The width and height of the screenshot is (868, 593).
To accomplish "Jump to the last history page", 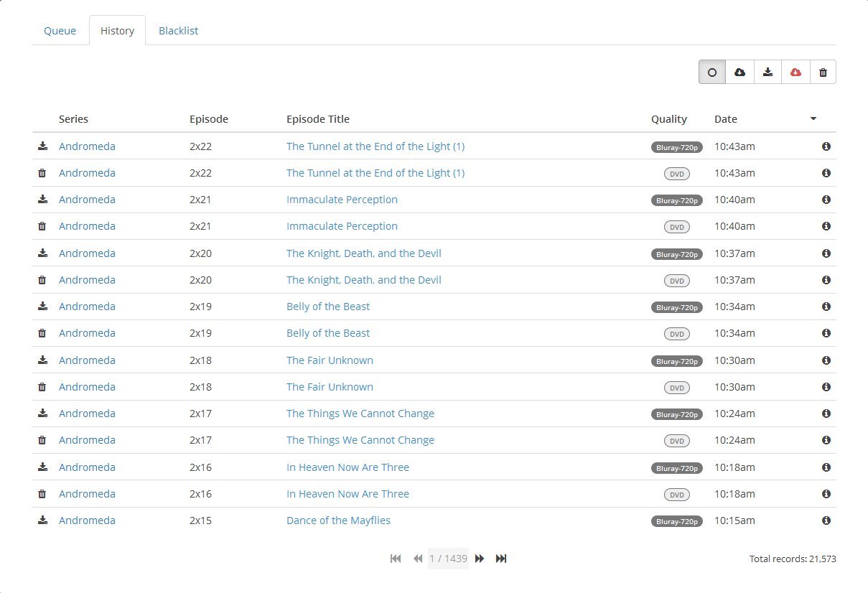I will [501, 559].
